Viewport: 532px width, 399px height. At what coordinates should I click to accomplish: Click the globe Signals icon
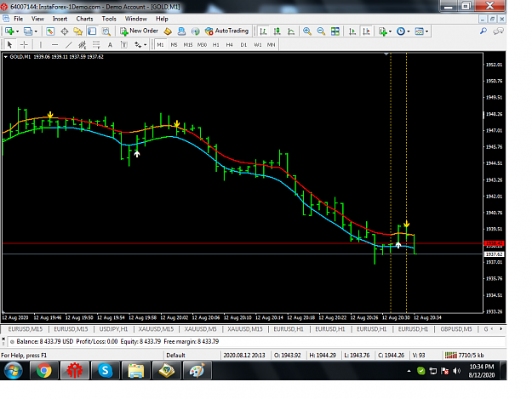point(196,31)
